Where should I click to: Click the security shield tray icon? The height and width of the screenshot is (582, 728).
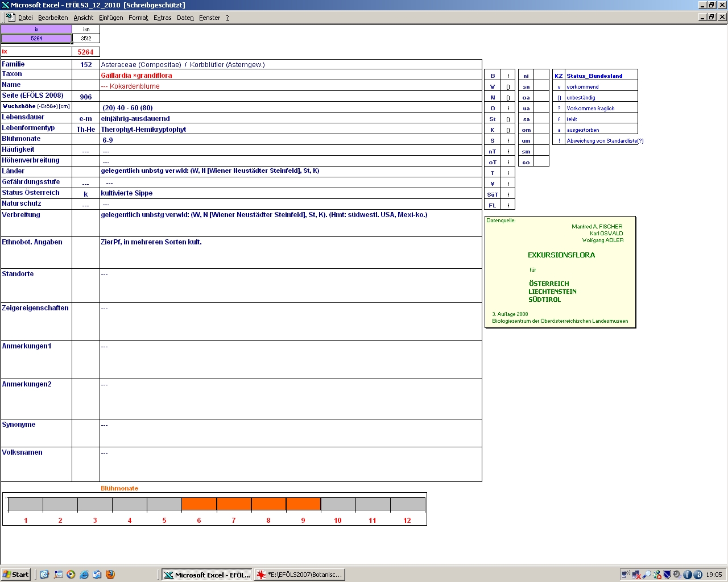click(668, 575)
